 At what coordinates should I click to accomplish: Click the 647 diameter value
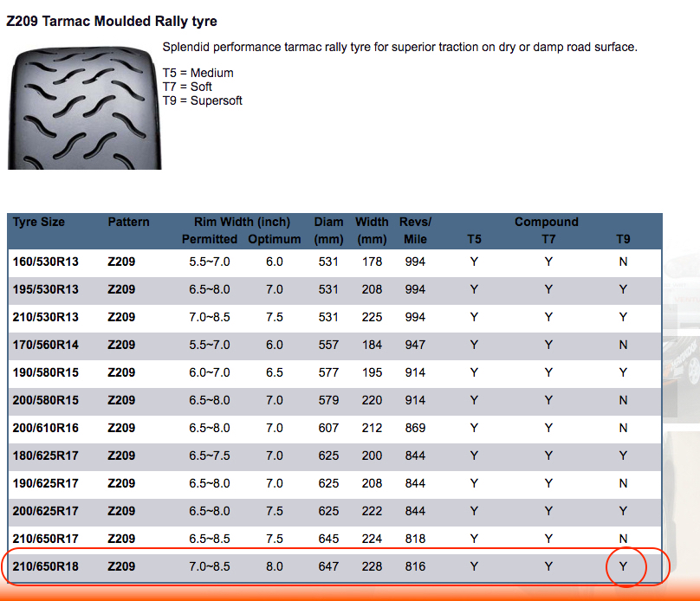click(328, 566)
